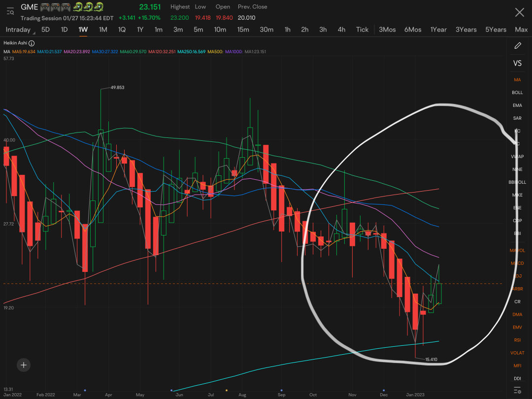Select the 5m interval

click(x=199, y=30)
